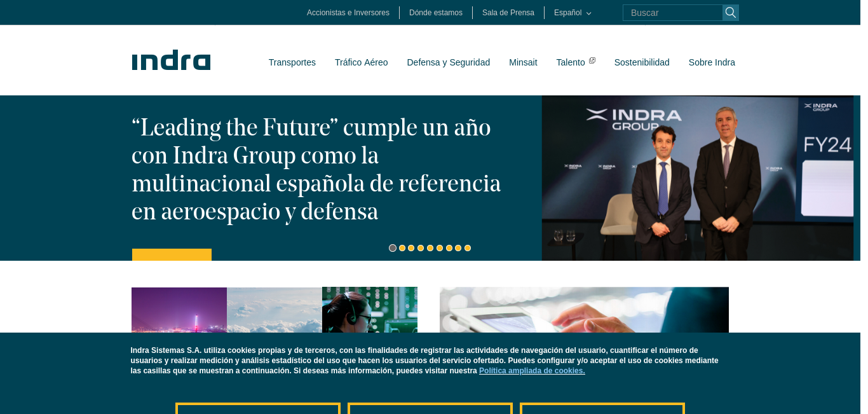Open Defensa y Seguridad menu
This screenshot has height=414, width=868.
coord(449,62)
